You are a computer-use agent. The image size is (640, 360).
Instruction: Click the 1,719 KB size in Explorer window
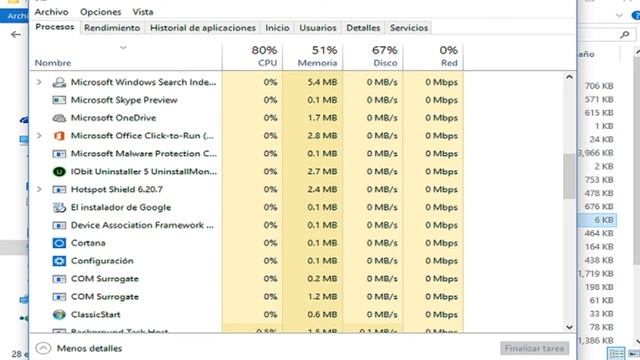pyautogui.click(x=596, y=273)
